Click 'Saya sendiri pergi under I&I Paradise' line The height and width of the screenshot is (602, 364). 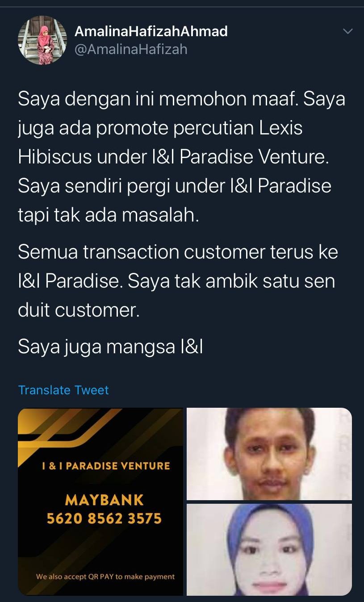(x=175, y=186)
